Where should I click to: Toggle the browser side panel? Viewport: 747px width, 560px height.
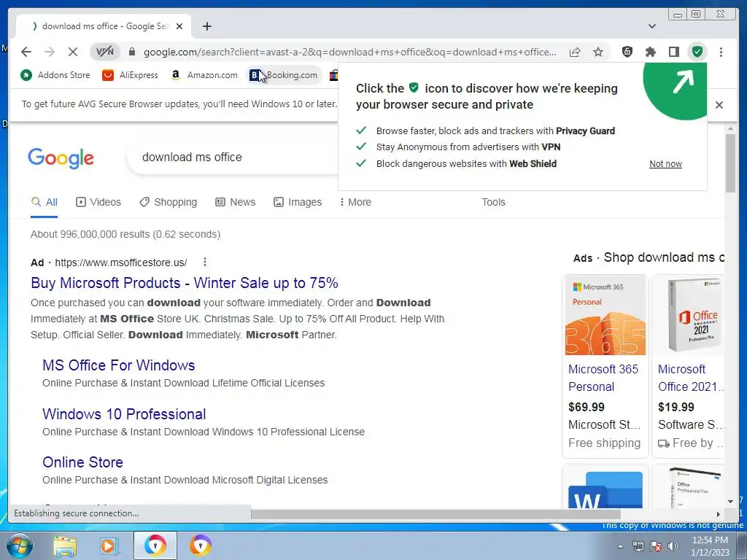[x=673, y=52]
